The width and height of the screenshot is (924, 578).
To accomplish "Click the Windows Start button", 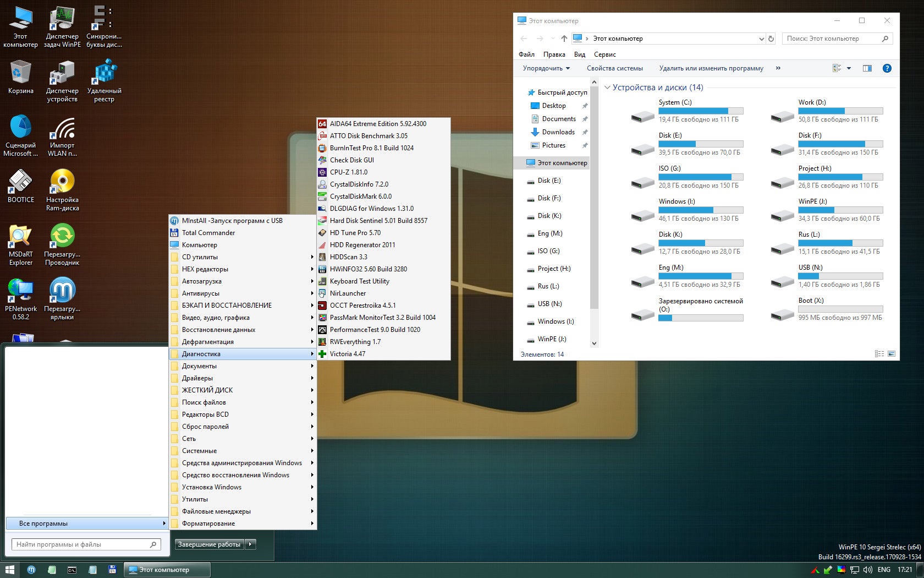I will point(9,570).
